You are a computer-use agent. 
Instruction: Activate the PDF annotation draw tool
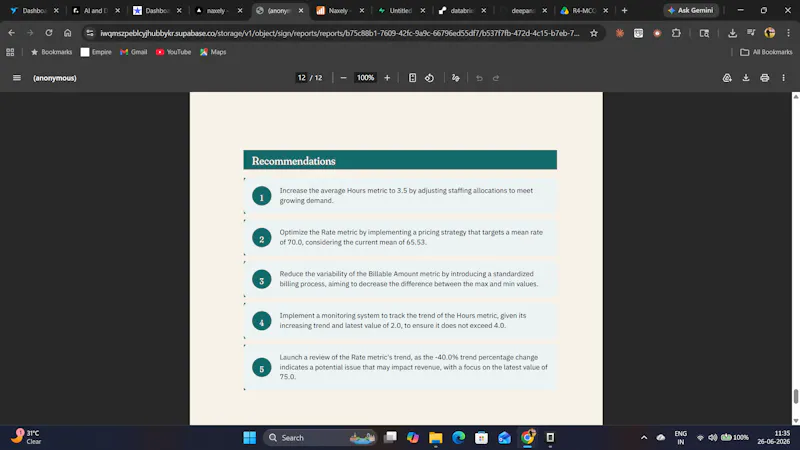(456, 78)
